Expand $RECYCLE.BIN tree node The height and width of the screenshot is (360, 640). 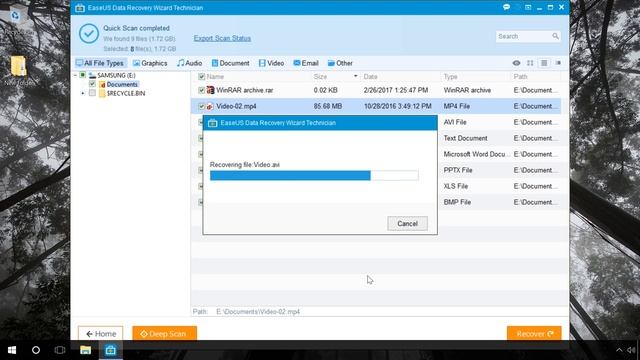82,93
